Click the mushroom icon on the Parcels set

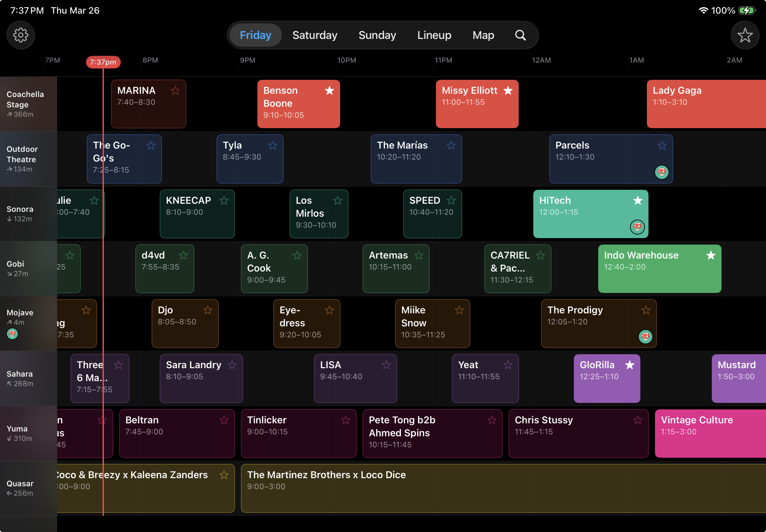pyautogui.click(x=661, y=172)
